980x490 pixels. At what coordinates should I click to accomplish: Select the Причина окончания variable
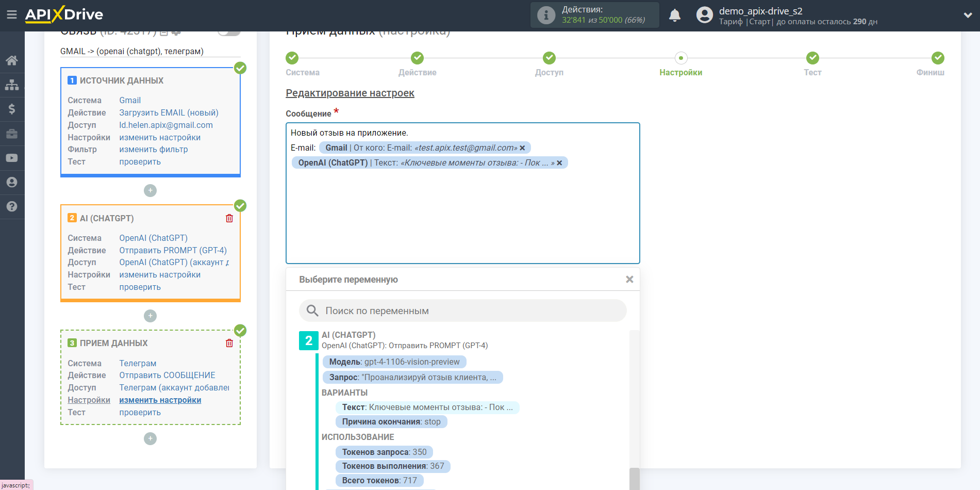(x=391, y=422)
